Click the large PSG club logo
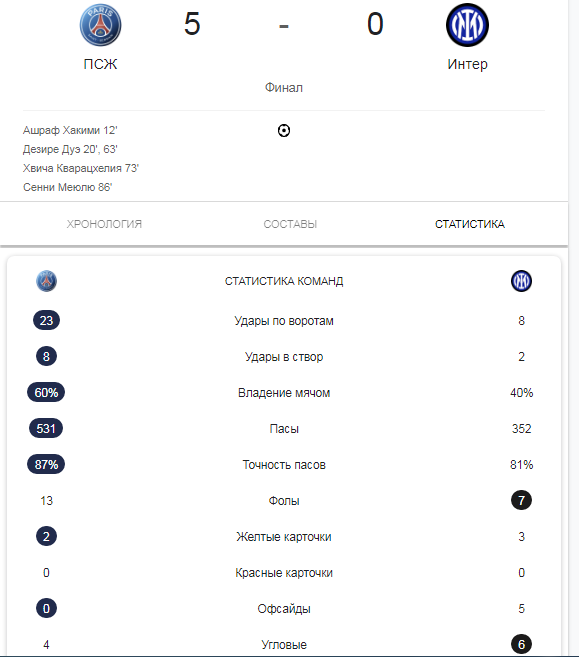This screenshot has width=579, height=657. (x=101, y=25)
